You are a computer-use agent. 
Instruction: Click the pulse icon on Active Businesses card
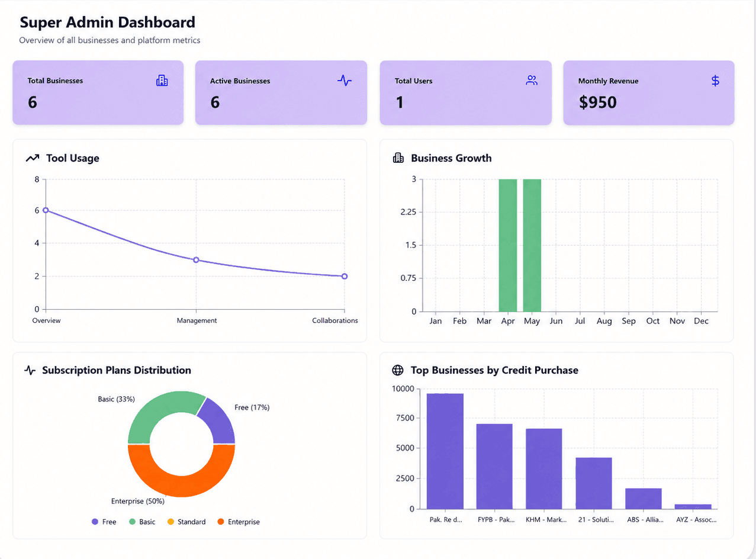click(x=345, y=81)
